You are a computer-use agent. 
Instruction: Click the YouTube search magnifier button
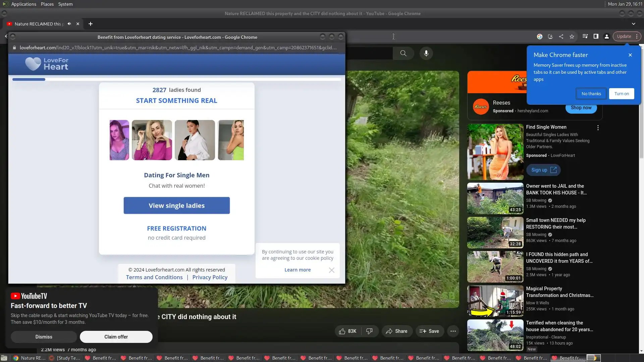pos(403,53)
